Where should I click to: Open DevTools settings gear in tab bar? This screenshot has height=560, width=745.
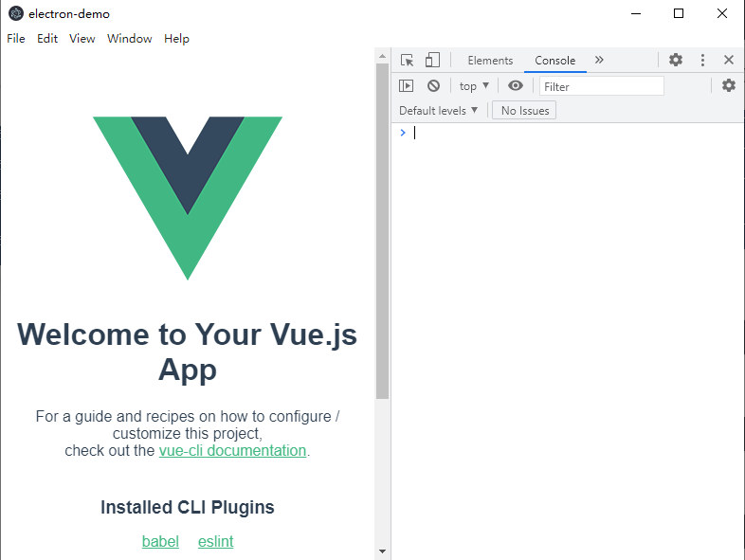coord(676,60)
